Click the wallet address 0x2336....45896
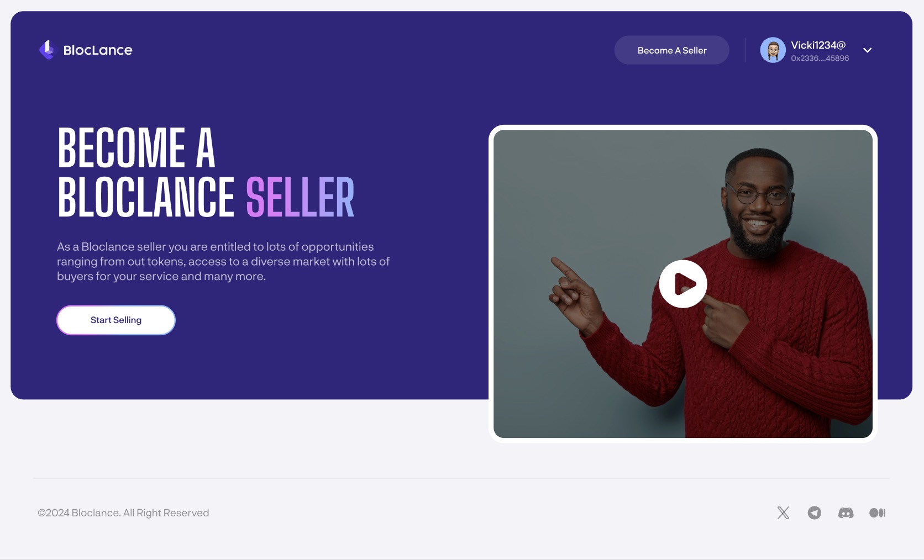This screenshot has height=560, width=924. tap(820, 58)
